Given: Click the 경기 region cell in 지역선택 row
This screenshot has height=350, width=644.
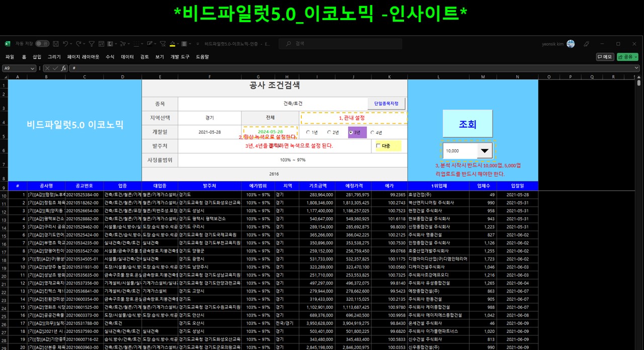Looking at the screenshot, I should click(x=209, y=118).
